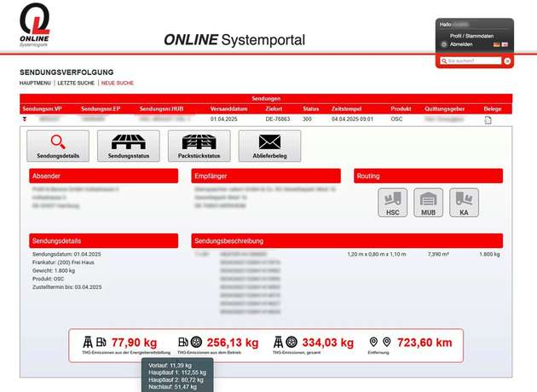Click the Sendungsnr.EP column header
Image resolution: width=537 pixels, height=392 pixels.
pos(101,109)
